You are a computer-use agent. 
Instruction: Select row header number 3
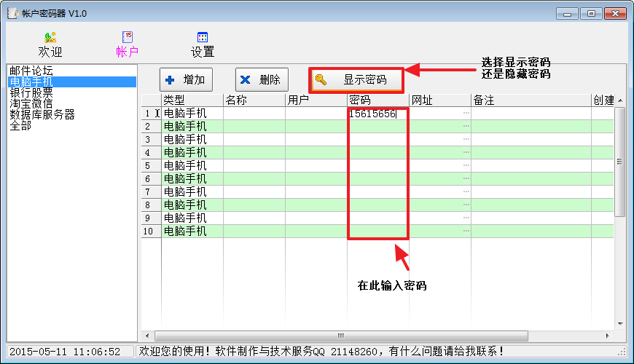[152, 140]
